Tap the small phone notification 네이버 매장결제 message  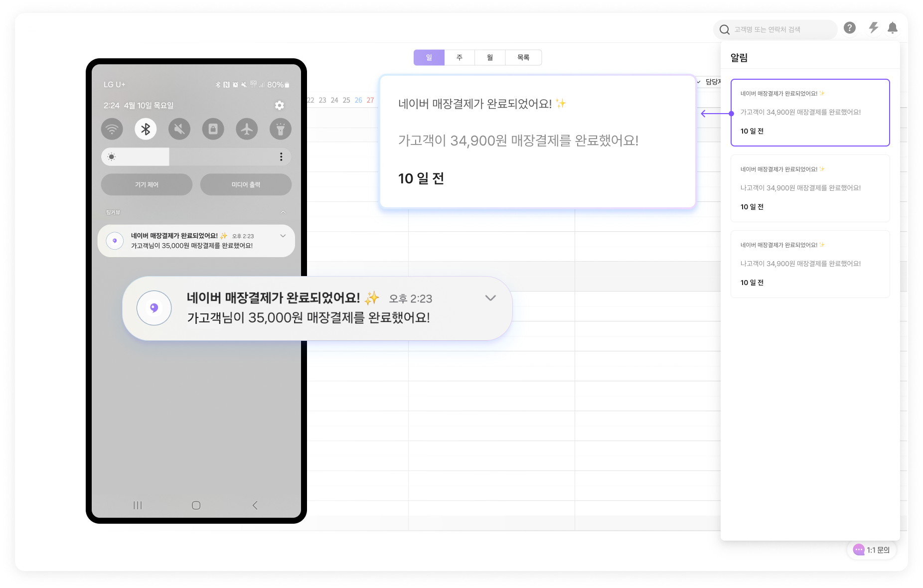[196, 241]
